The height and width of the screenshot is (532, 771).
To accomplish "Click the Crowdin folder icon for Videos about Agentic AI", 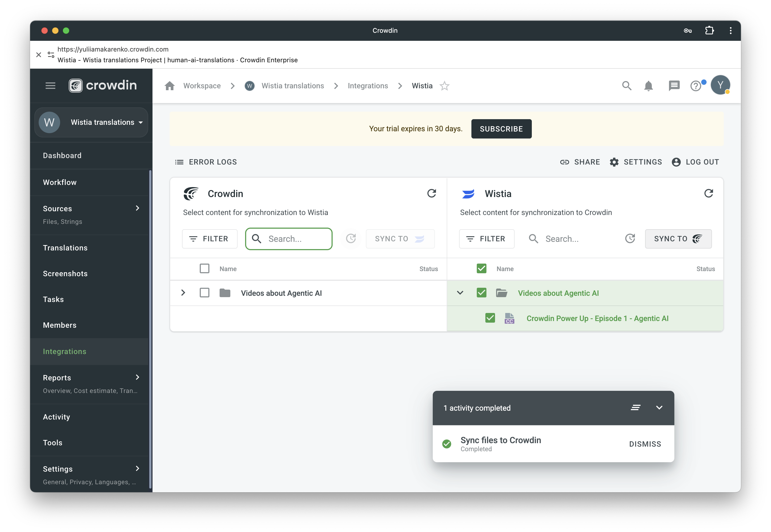I will [225, 293].
